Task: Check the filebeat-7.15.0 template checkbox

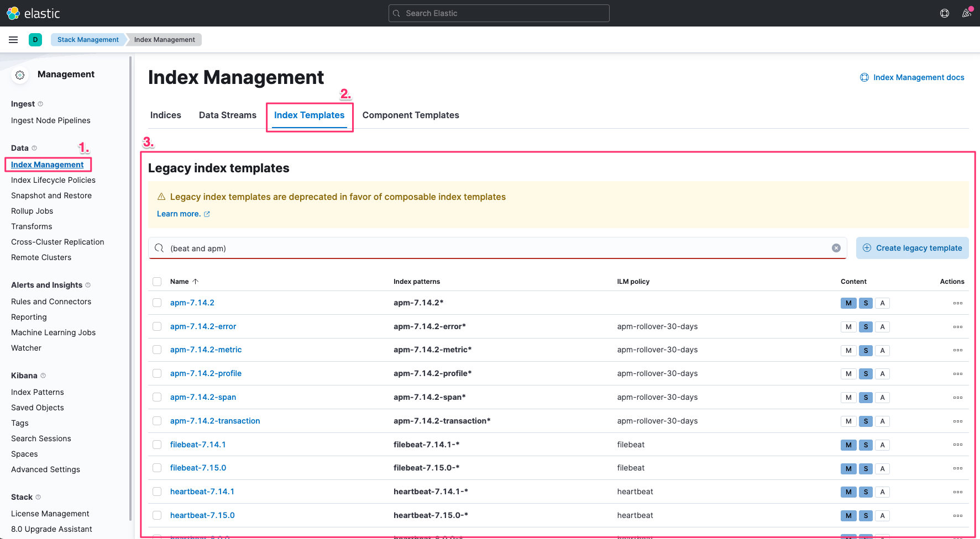Action: (x=157, y=468)
